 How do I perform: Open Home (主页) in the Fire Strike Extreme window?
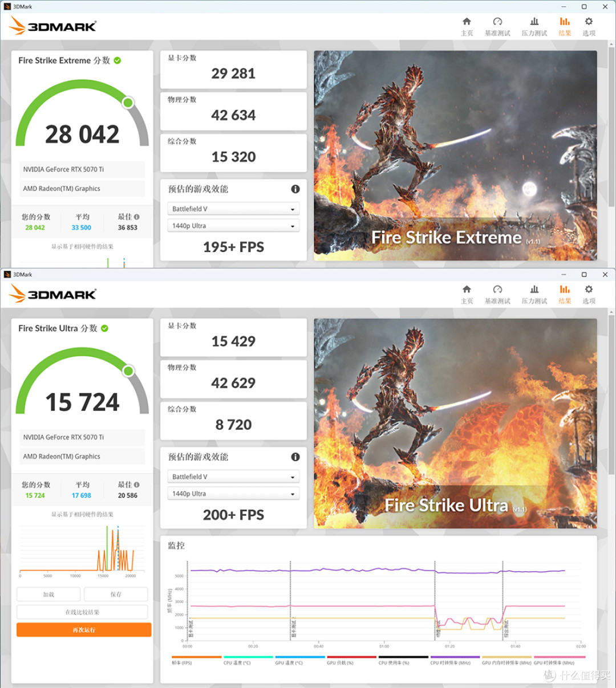coord(467,26)
